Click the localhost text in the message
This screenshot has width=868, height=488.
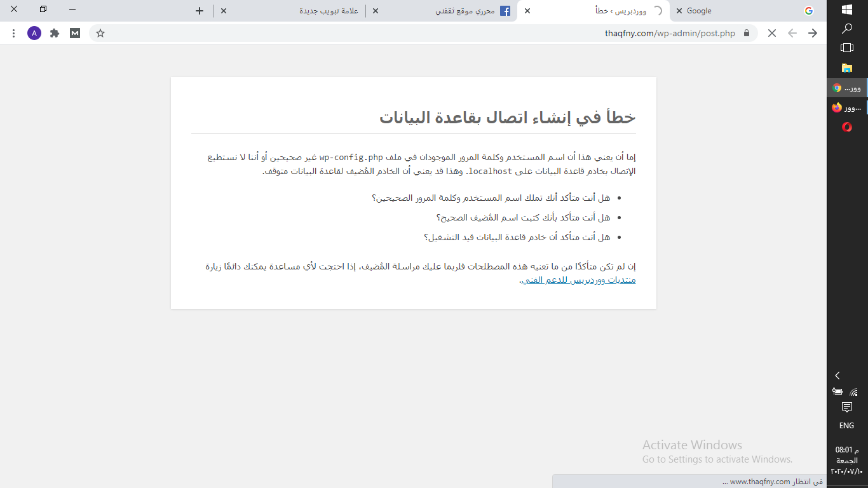point(490,172)
